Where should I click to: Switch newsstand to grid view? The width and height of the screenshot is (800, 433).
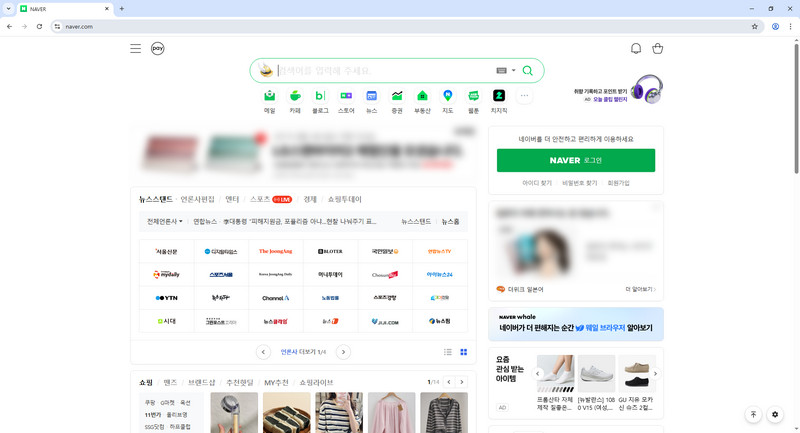coord(464,352)
